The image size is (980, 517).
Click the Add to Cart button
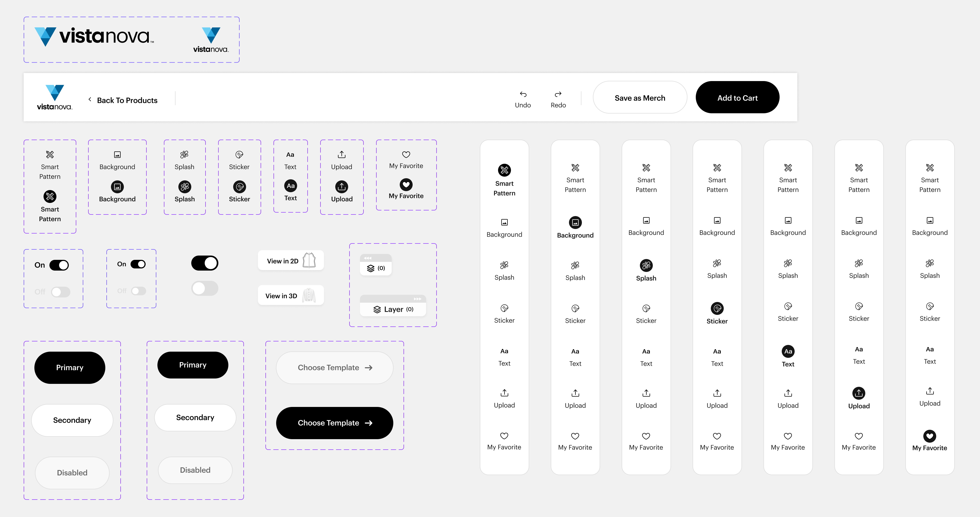[x=737, y=98]
